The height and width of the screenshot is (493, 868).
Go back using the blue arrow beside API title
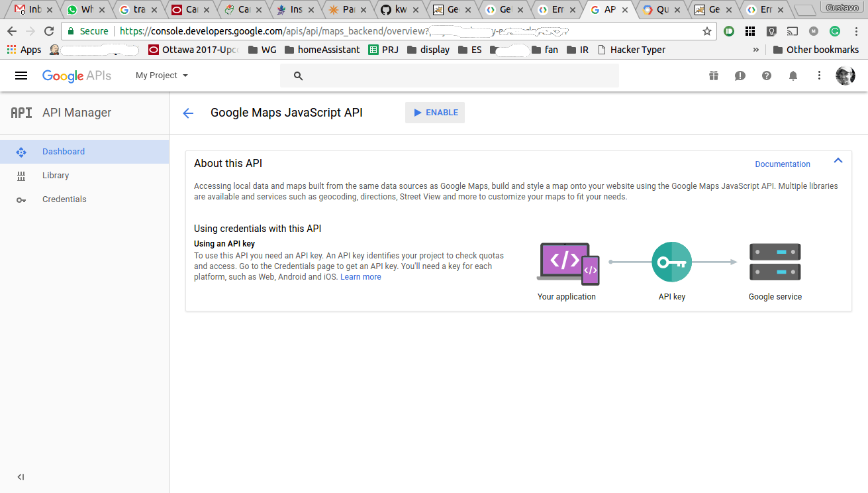[x=188, y=113]
